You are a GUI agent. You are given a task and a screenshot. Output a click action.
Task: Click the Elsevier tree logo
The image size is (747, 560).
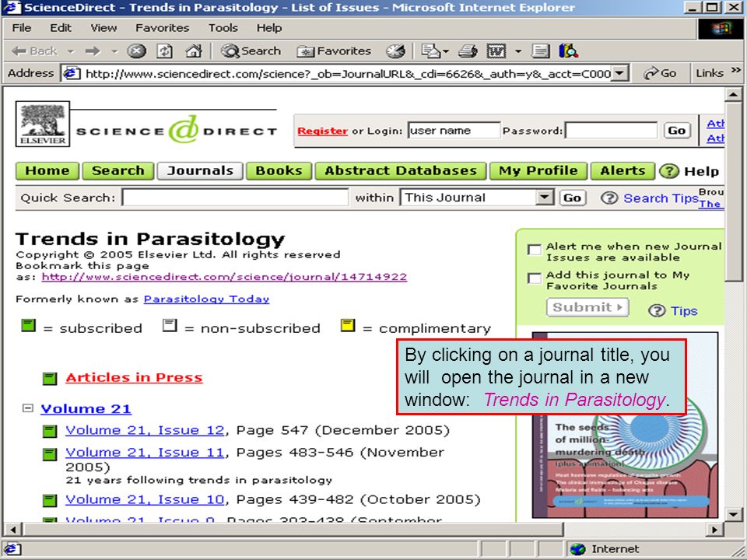[x=43, y=124]
